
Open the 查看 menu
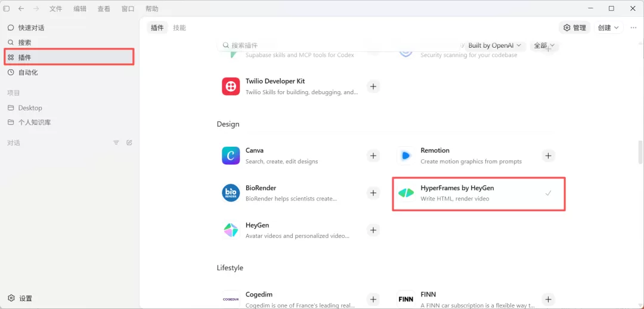pyautogui.click(x=104, y=8)
